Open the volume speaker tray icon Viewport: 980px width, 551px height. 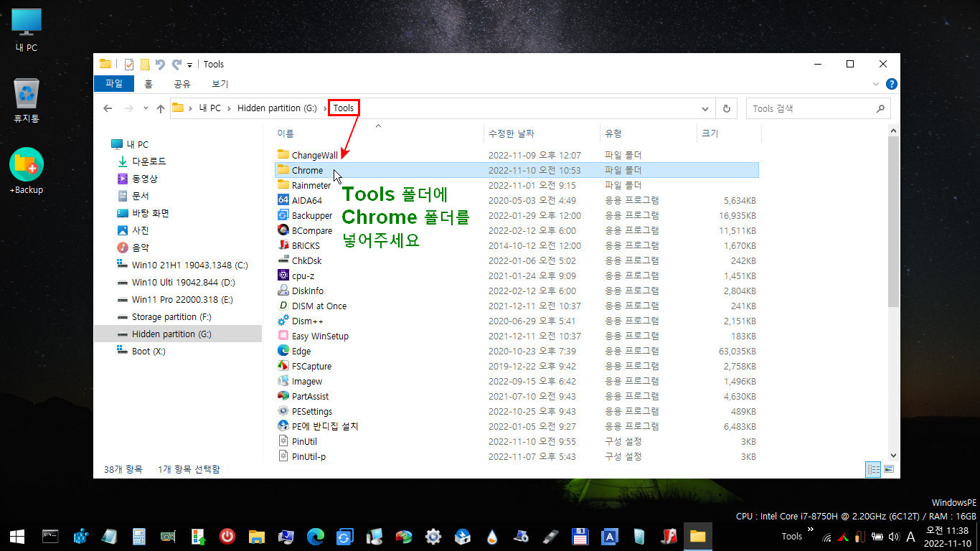point(893,536)
